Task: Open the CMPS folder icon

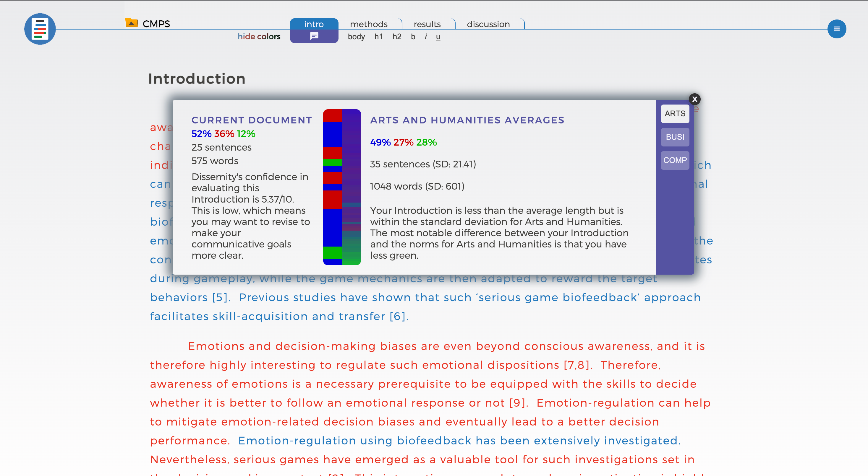Action: click(x=132, y=23)
